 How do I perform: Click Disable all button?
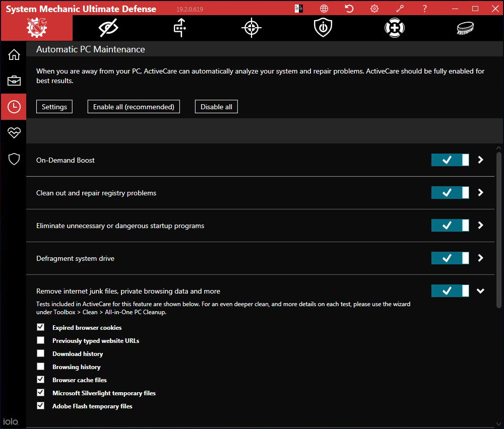216,107
